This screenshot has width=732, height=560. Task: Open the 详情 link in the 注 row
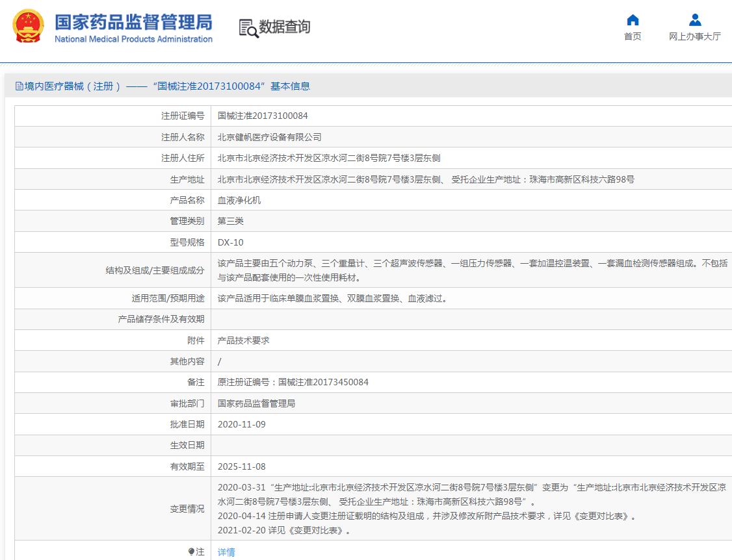tap(226, 552)
